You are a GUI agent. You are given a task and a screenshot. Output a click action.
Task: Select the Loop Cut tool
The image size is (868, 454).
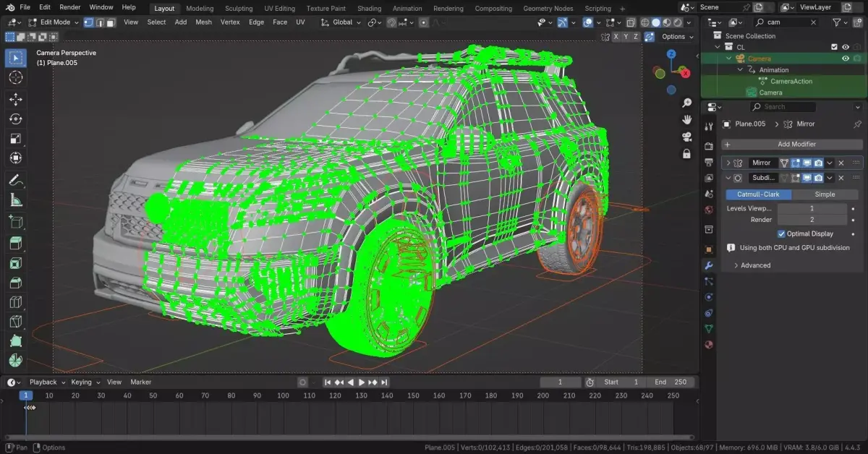[16, 302]
